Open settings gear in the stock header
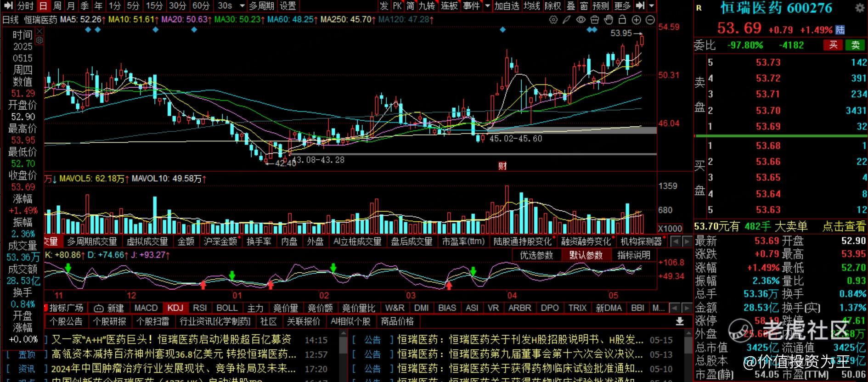This screenshot has height=382, width=868. tap(860, 8)
